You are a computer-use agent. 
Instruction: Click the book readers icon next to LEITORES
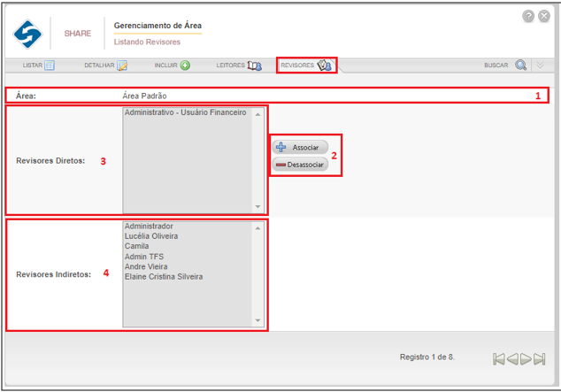[x=255, y=65]
